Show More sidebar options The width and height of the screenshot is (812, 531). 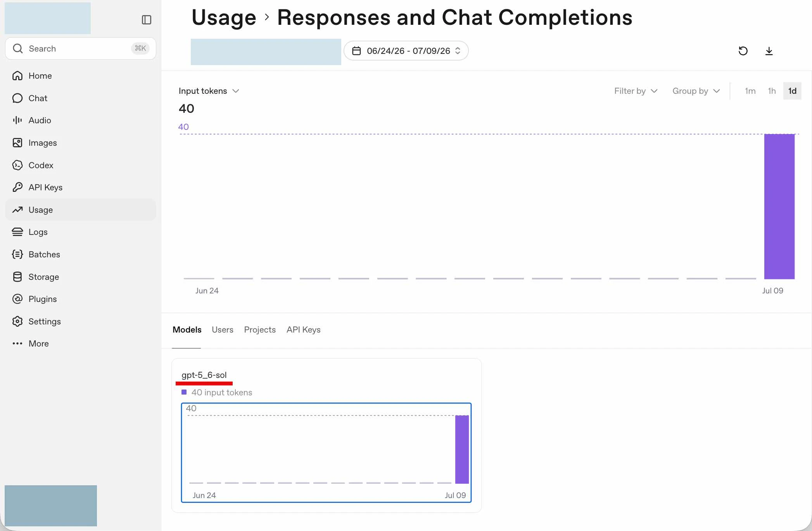[81, 343]
